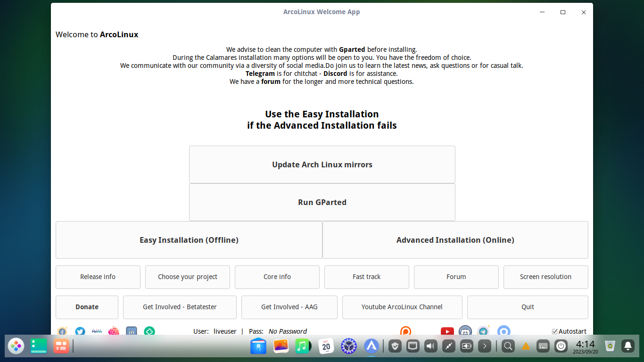Open the dock search magnifier icon
This screenshot has width=644, height=362.
pos(508,346)
